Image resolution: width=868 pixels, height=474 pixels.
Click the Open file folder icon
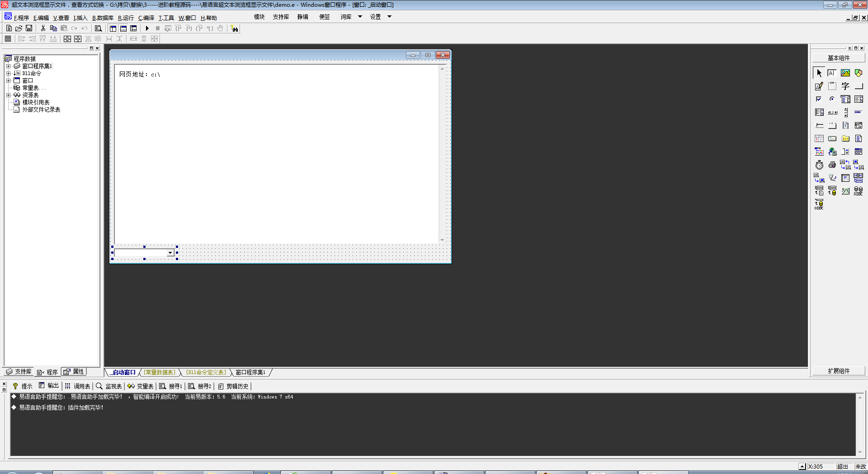click(x=19, y=28)
